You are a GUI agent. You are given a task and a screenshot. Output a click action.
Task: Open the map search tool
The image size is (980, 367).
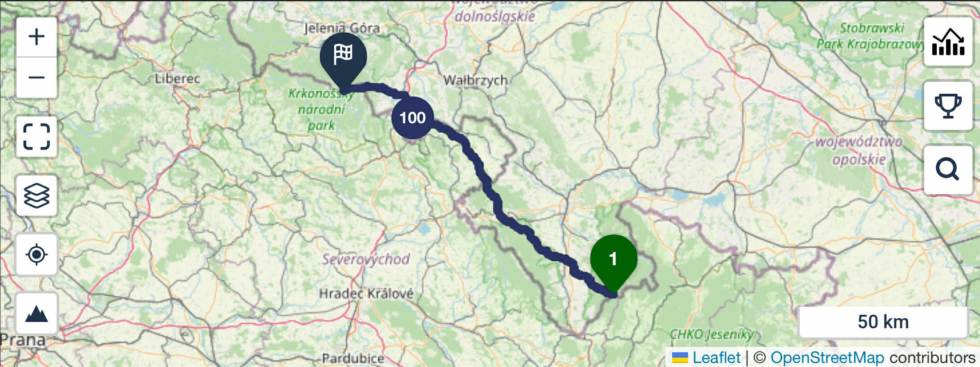click(948, 170)
